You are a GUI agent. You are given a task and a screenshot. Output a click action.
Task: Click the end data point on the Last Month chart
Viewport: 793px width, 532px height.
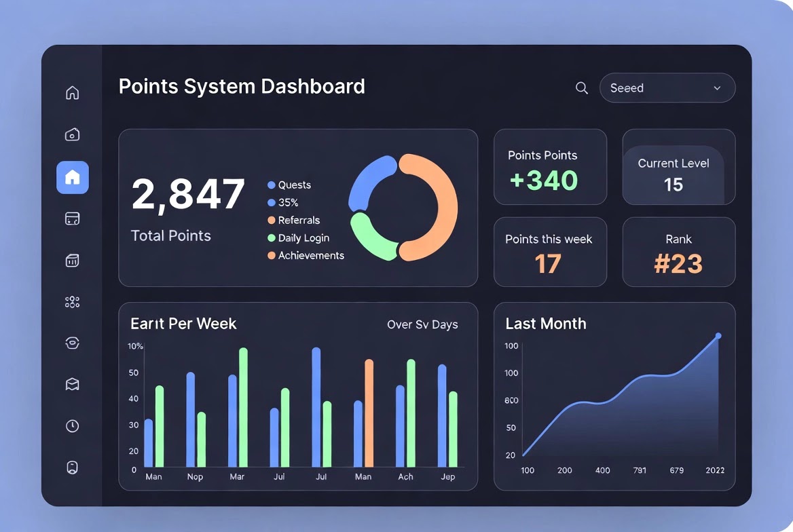tap(718, 336)
